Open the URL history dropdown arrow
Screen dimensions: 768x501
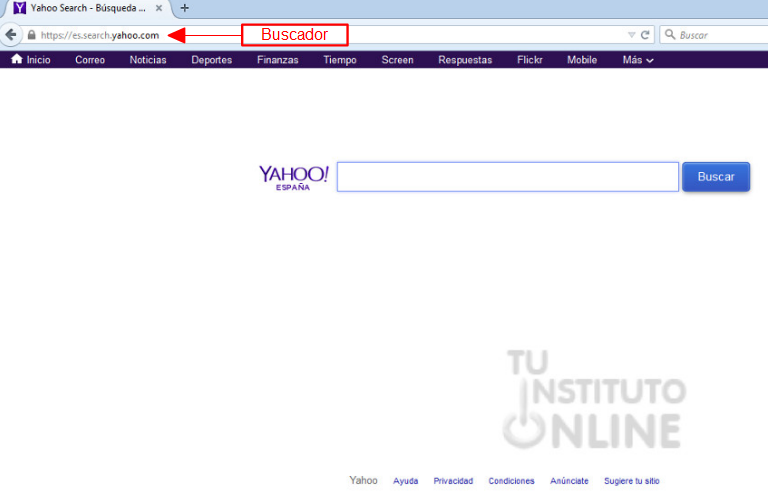(631, 35)
